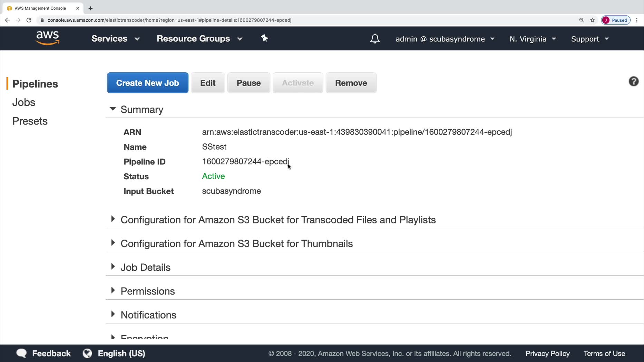Bookmark this page with star icon
Screen dimensions: 644x362
592,20
